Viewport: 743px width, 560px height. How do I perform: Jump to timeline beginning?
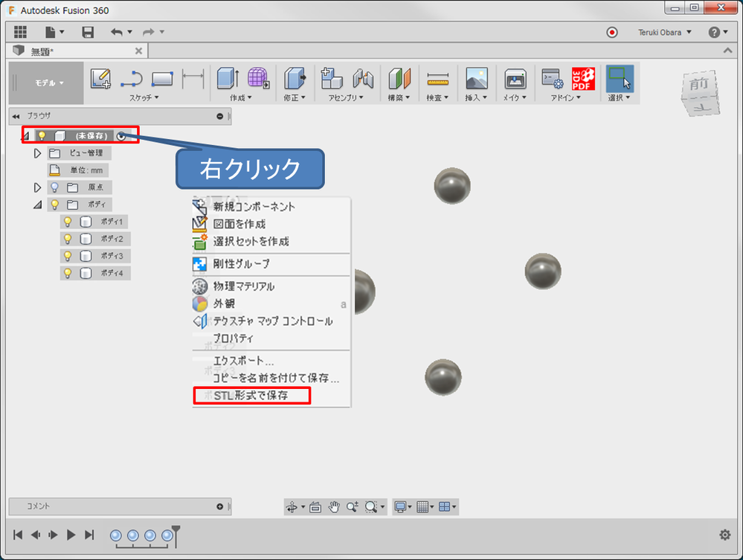tap(18, 535)
